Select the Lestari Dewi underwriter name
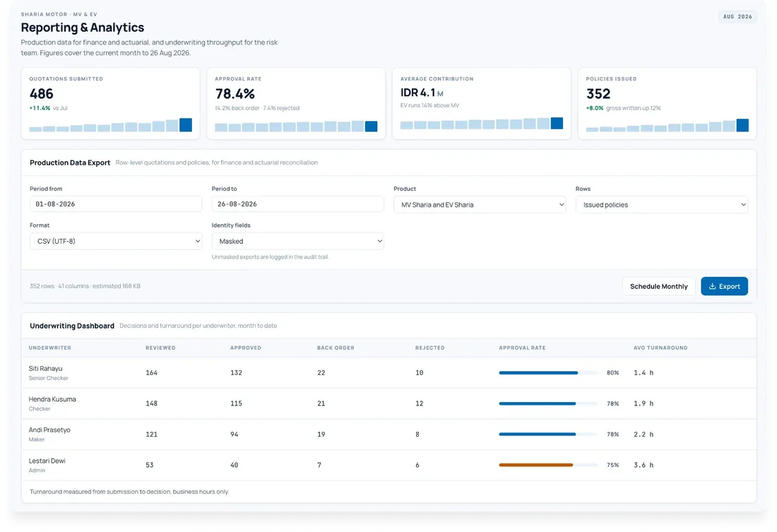Image resolution: width=777 pixels, height=532 pixels. [x=47, y=461]
